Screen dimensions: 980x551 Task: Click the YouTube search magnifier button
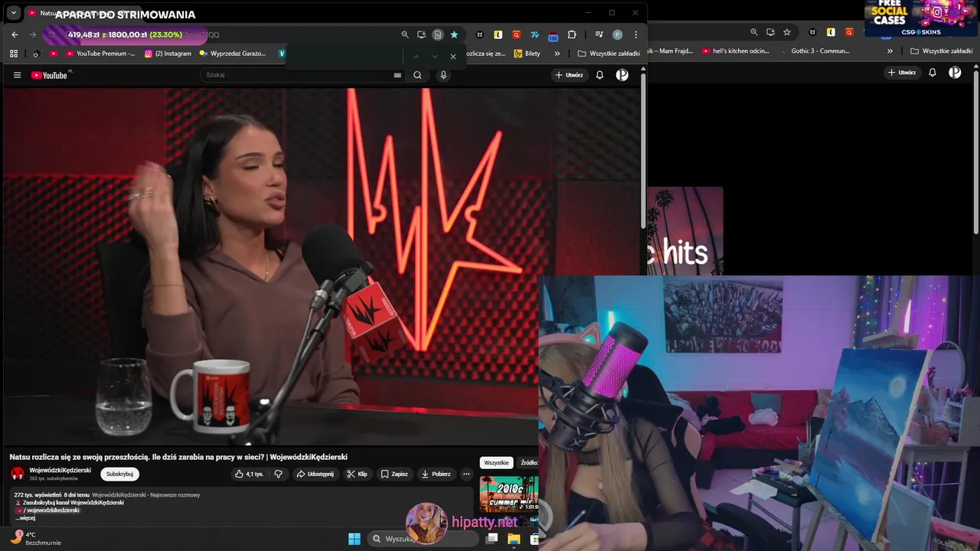[x=417, y=75]
